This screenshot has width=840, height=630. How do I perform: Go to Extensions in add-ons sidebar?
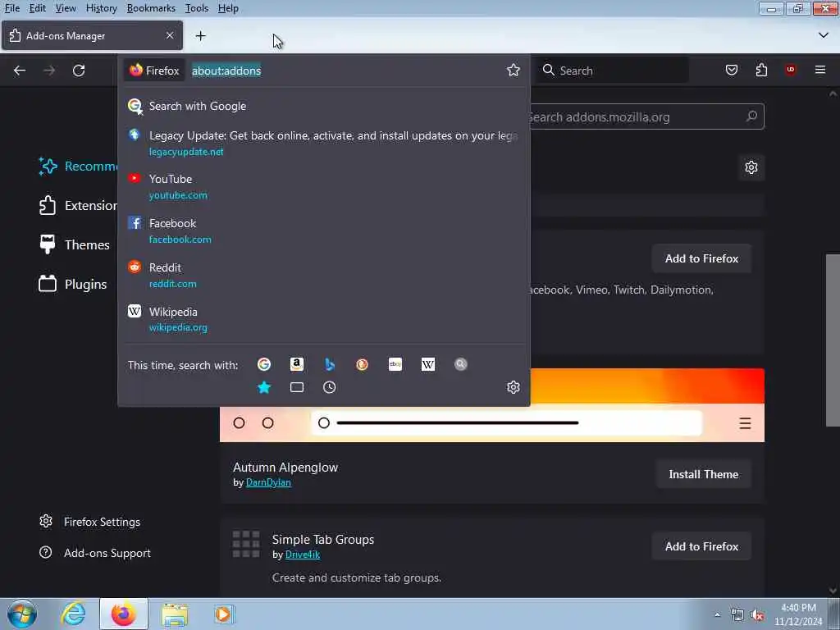pyautogui.click(x=78, y=205)
